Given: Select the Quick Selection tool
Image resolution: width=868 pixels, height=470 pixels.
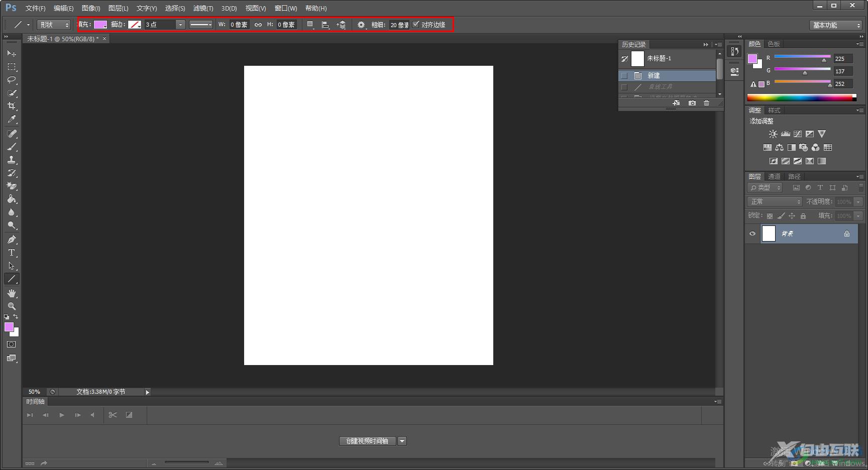Looking at the screenshot, I should (x=12, y=93).
